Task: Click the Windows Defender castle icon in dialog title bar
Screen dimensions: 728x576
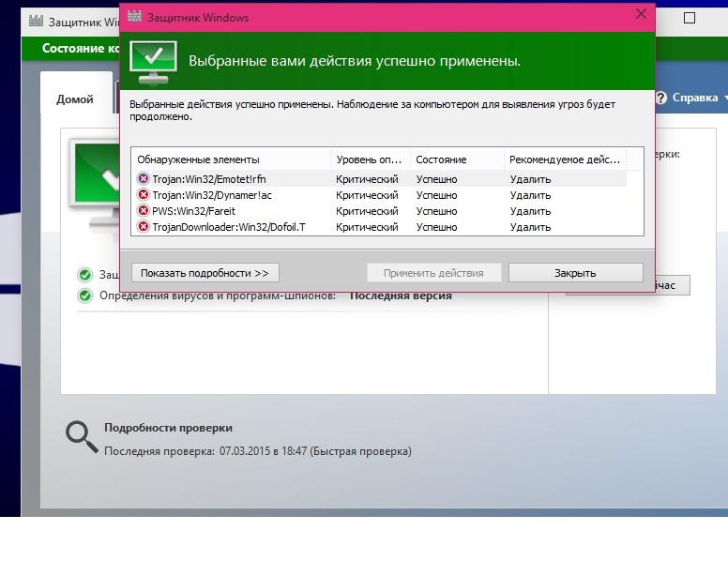Action: 134,17
